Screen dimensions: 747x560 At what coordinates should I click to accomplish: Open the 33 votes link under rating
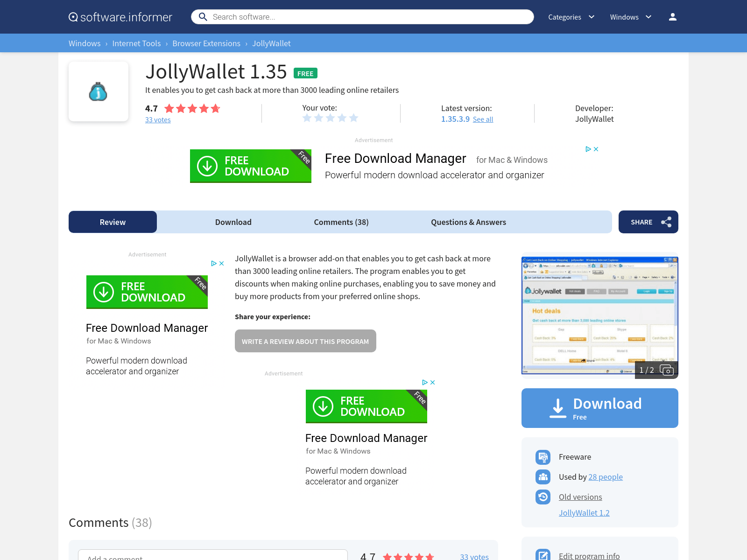pos(158,120)
